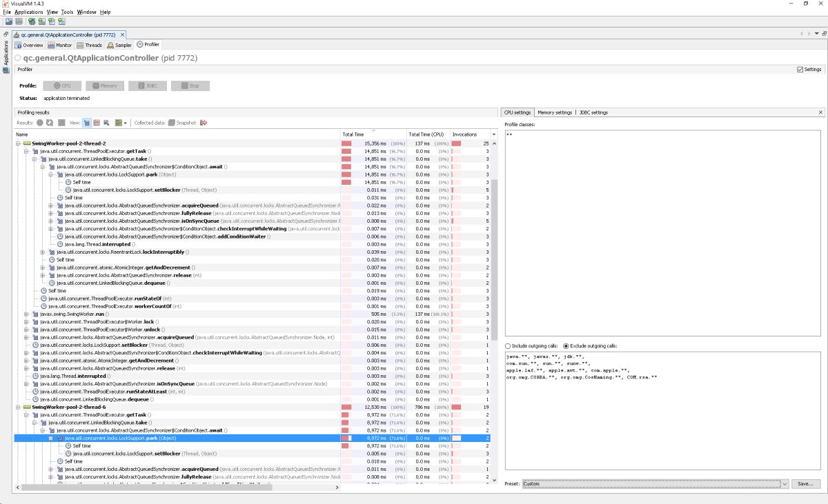This screenshot has height=504, width=828.
Task: Click the SwingWorker-pool-2-thread-2 thread icon
Action: [28, 143]
